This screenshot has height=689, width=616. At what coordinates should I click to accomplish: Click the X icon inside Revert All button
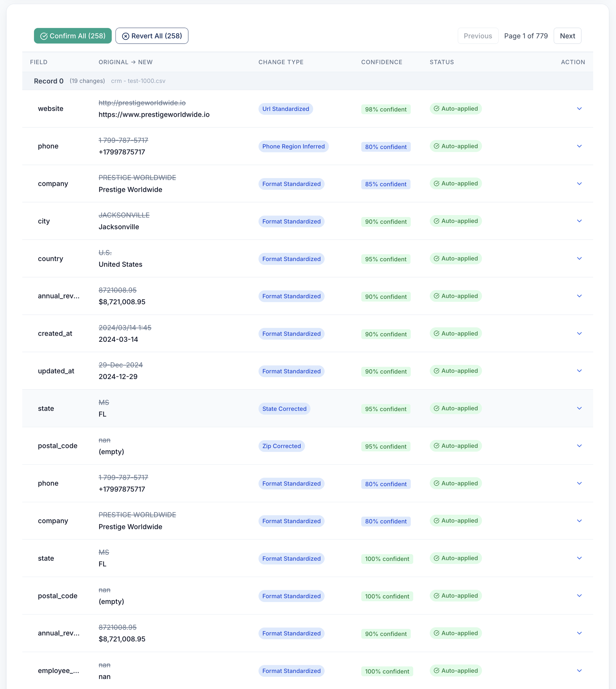126,36
